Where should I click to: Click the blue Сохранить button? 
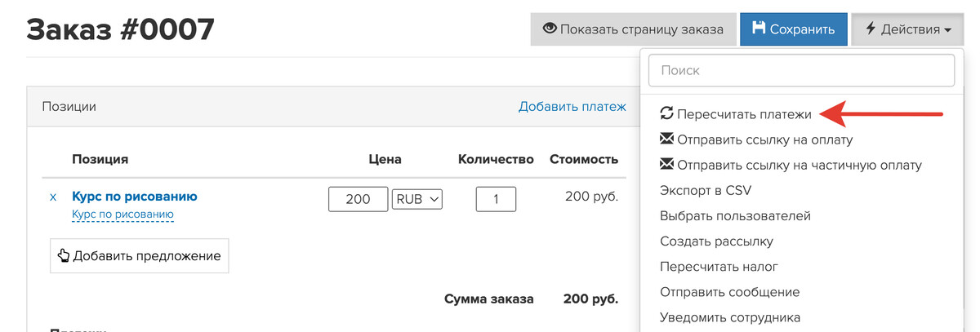pos(793,29)
